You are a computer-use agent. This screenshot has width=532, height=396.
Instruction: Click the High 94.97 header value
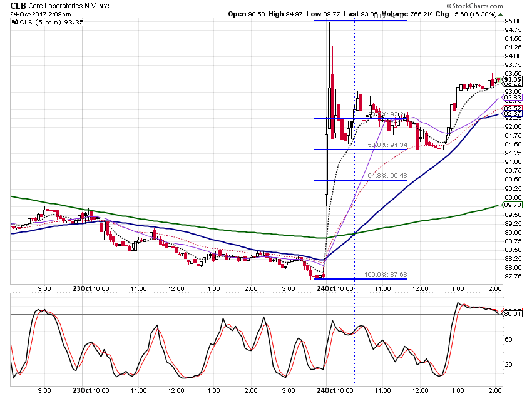(x=285, y=14)
